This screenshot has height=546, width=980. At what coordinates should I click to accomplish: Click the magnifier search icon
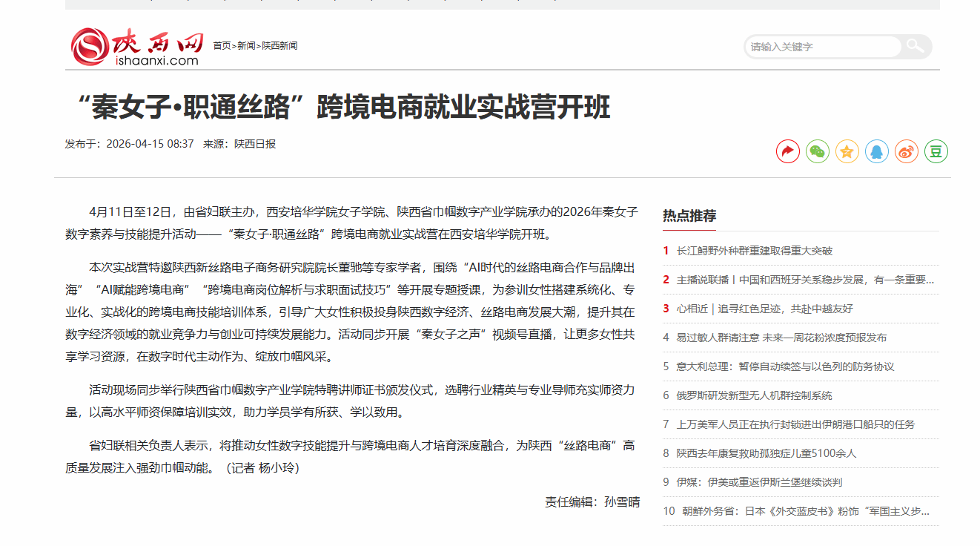916,47
